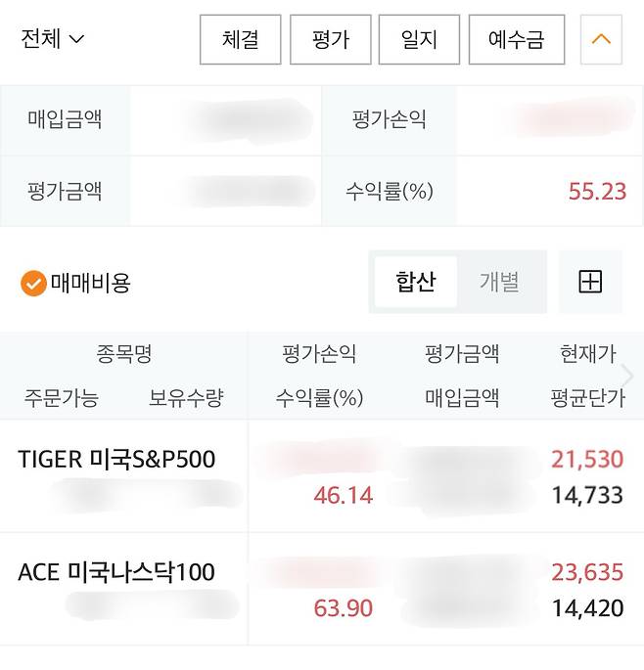Screen dimensions: 644x670
Task: Sort by 종목명 column header
Action: [x=124, y=354]
